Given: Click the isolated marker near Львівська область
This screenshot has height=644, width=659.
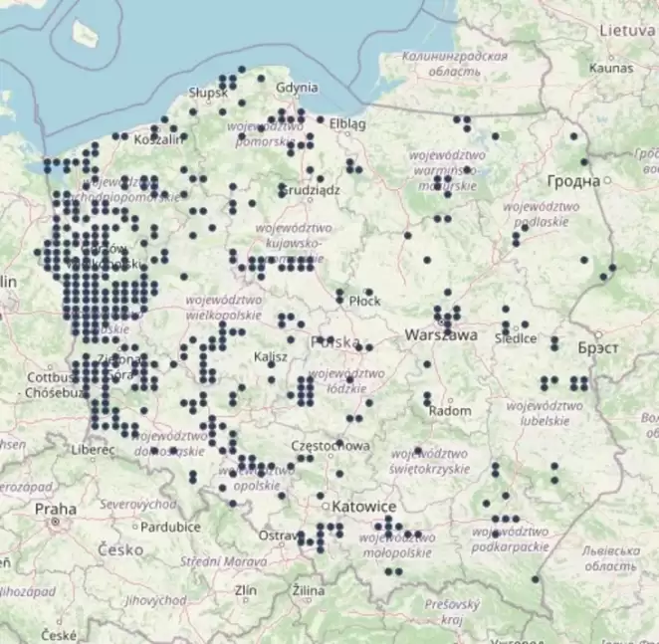Looking at the screenshot, I should (x=536, y=578).
